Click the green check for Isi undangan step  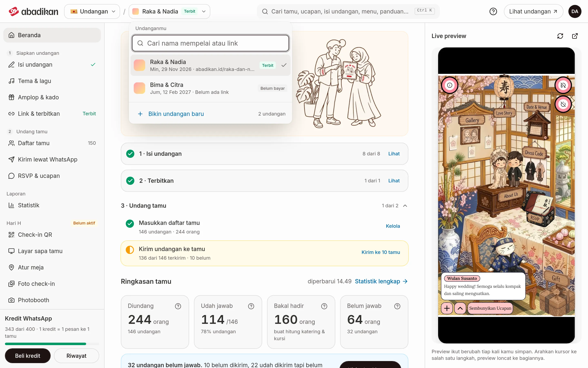click(130, 154)
